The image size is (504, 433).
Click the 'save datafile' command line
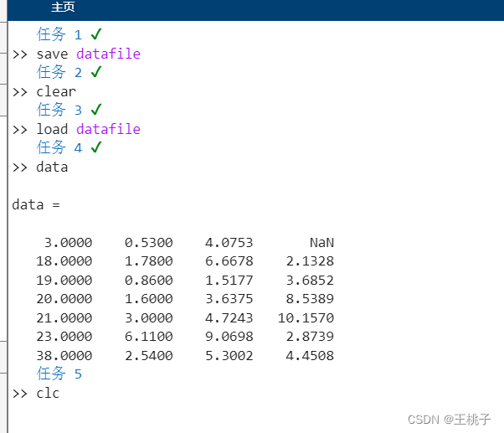[x=89, y=54]
